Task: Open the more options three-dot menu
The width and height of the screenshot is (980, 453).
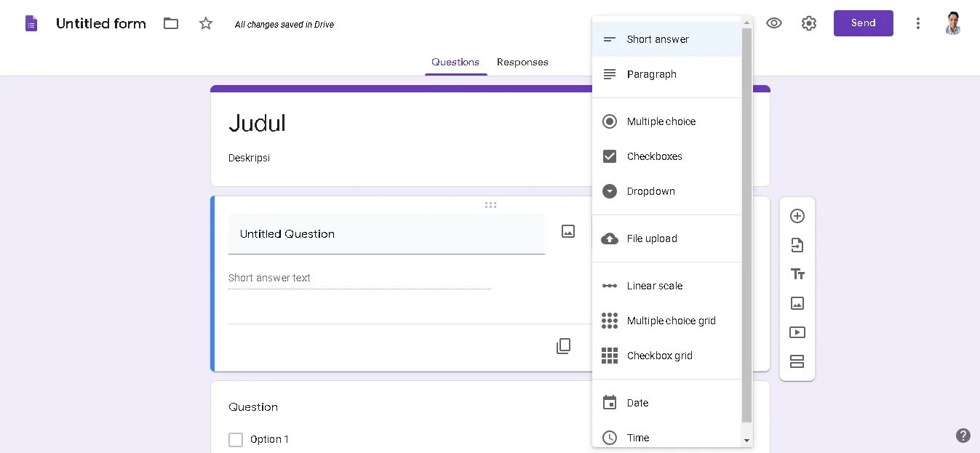Action: 918,23
